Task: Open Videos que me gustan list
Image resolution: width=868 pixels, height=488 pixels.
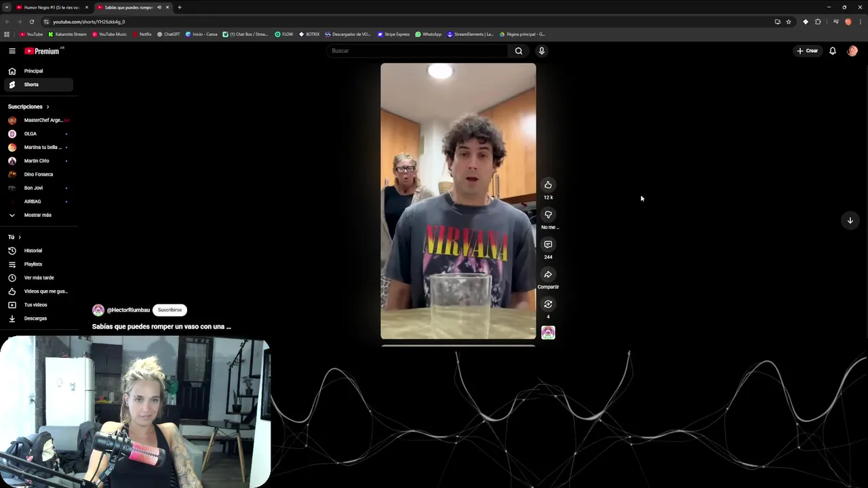Action: click(x=38, y=291)
